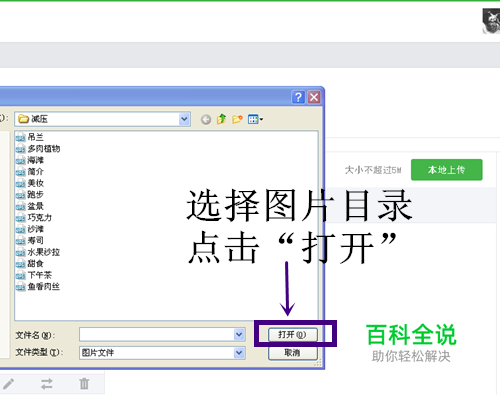Click the green 本地上传 button

(447, 170)
